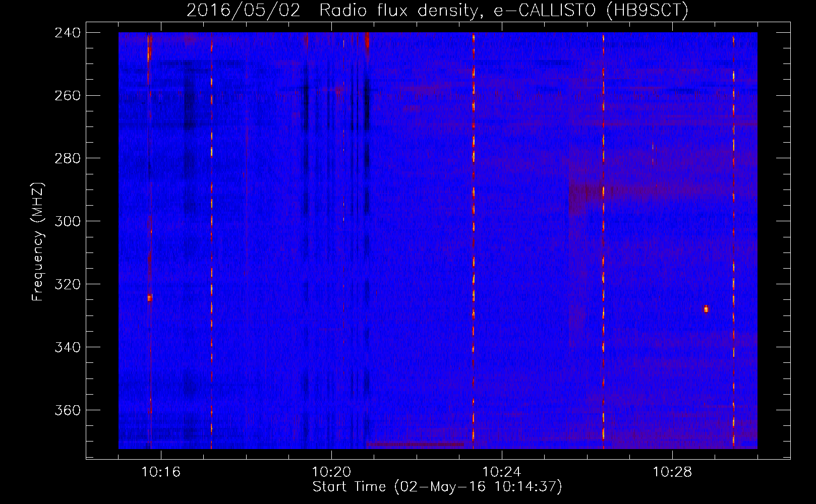Click the bright red spot near 10:28 at 328 MHz
The image size is (816, 504).
tap(706, 309)
